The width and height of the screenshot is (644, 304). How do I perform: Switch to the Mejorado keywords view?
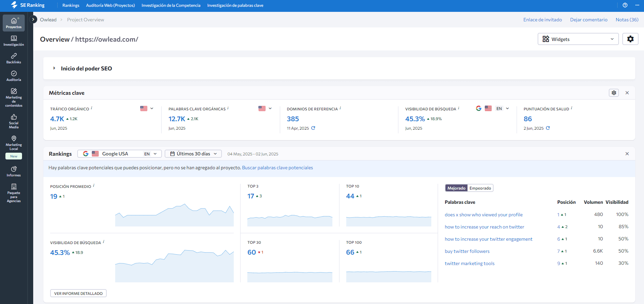[x=456, y=188]
